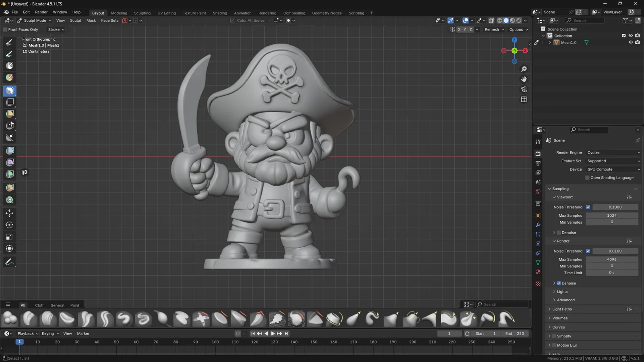644x362 pixels.
Task: Open the Face Sets menu
Action: [x=109, y=21]
